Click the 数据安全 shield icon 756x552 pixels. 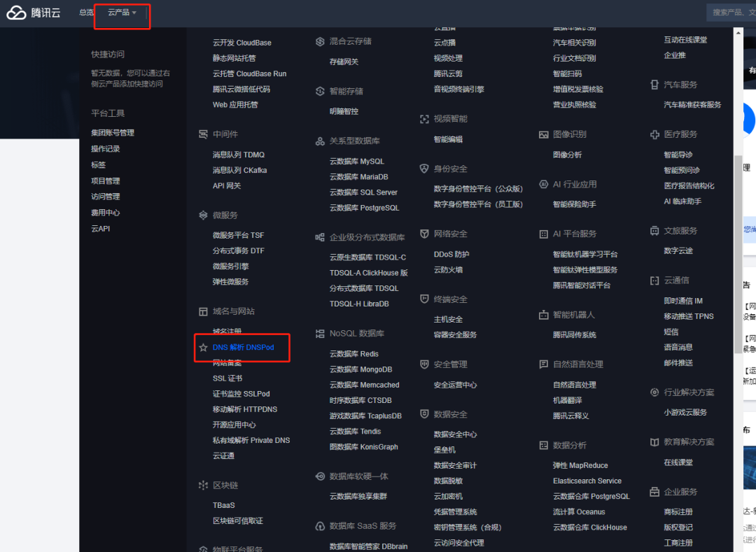(424, 414)
